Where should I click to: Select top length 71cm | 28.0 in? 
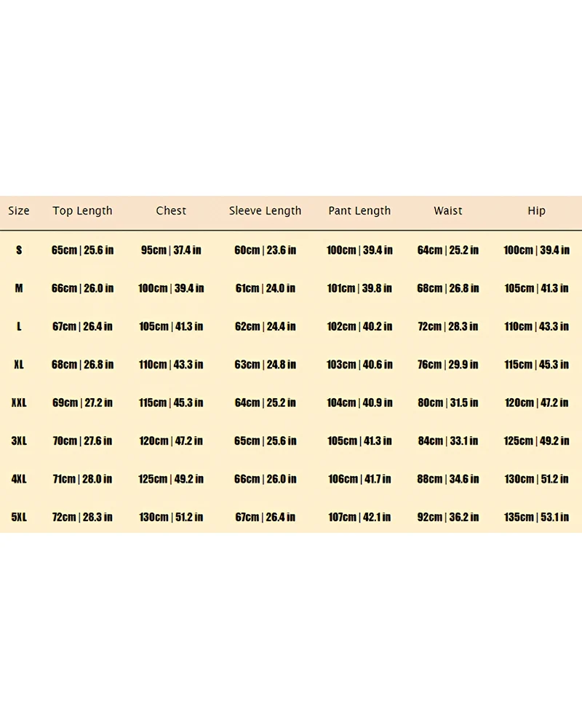point(83,479)
